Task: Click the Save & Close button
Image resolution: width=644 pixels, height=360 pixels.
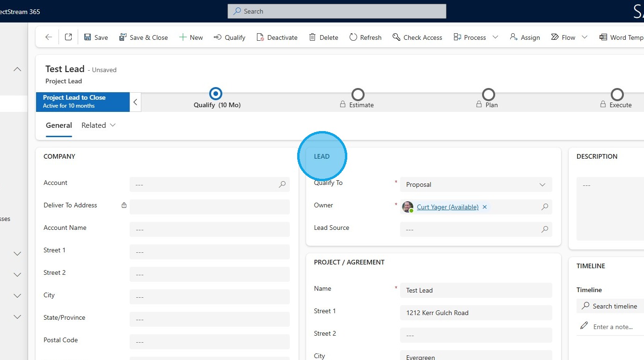Action: click(143, 37)
